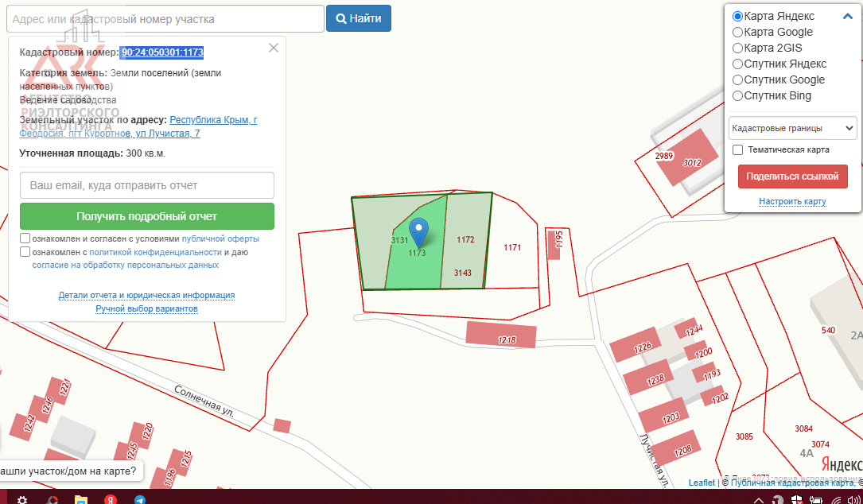Click the address or cadastral number search field
This screenshot has height=504, width=863.
click(165, 18)
